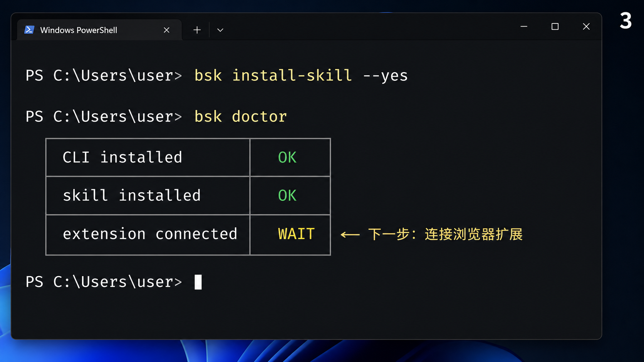Minimize the terminal window

(x=524, y=27)
